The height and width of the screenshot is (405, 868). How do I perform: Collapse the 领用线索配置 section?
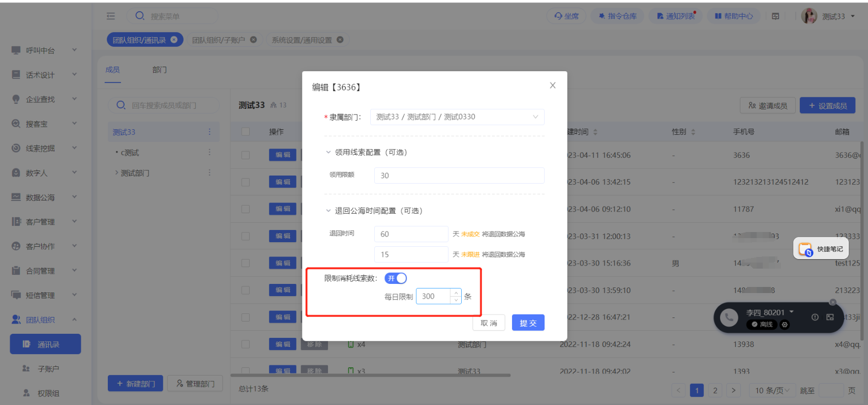pos(328,152)
